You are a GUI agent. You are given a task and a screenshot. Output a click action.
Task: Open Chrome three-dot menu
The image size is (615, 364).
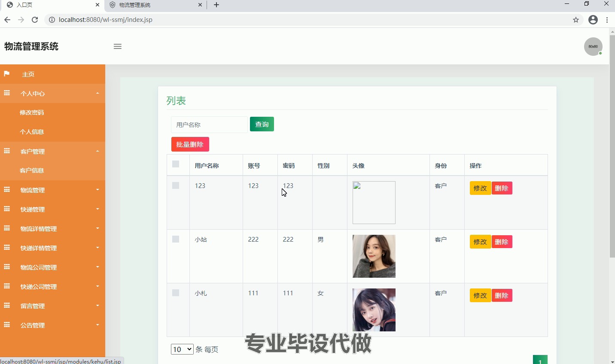click(607, 20)
